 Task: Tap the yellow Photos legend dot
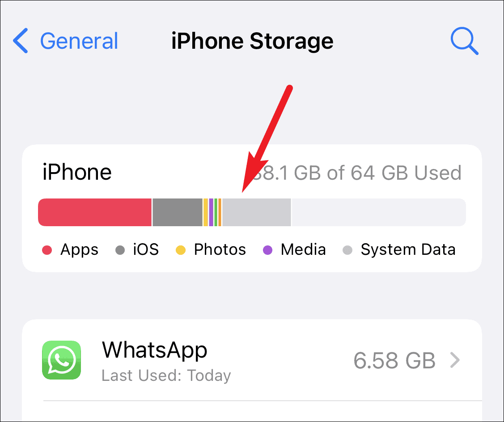pyautogui.click(x=181, y=250)
